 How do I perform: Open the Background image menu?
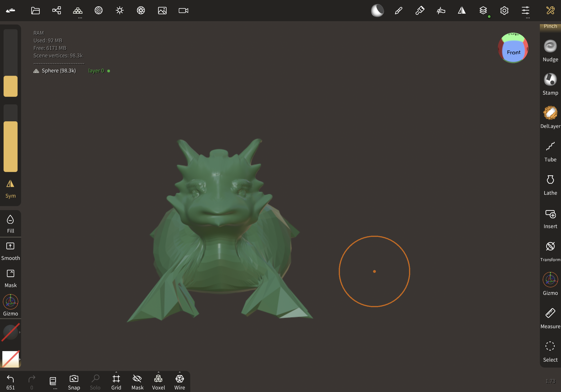pos(162,11)
